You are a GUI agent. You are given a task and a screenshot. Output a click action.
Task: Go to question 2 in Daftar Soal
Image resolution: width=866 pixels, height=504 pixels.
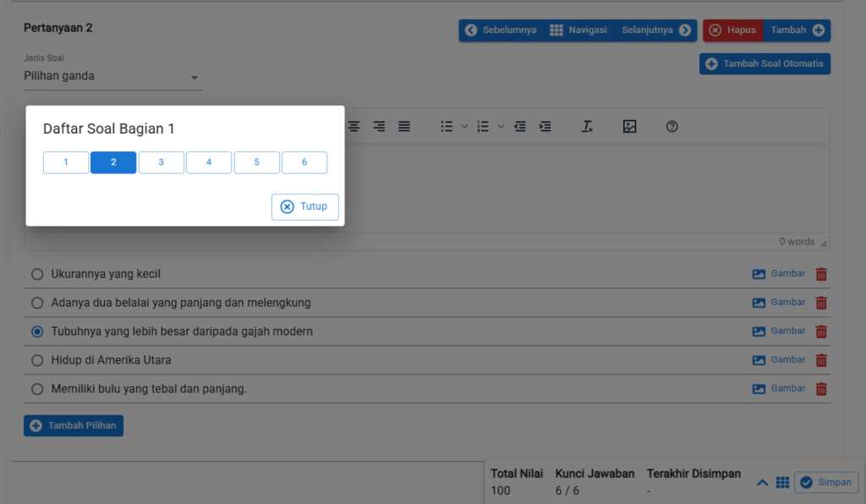tap(113, 162)
